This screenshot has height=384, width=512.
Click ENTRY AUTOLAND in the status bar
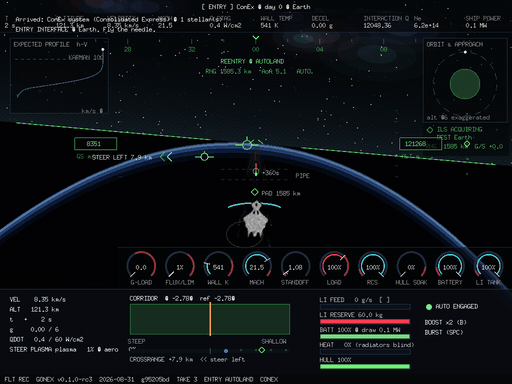tap(229, 379)
